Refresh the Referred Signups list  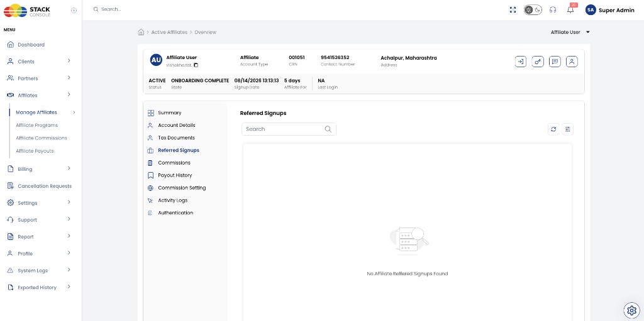553,129
